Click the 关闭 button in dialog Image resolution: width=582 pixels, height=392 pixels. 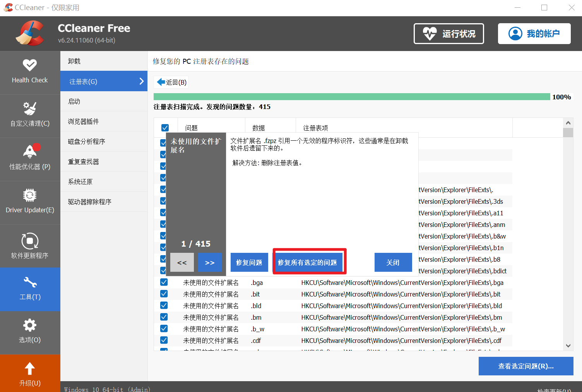pos(393,262)
